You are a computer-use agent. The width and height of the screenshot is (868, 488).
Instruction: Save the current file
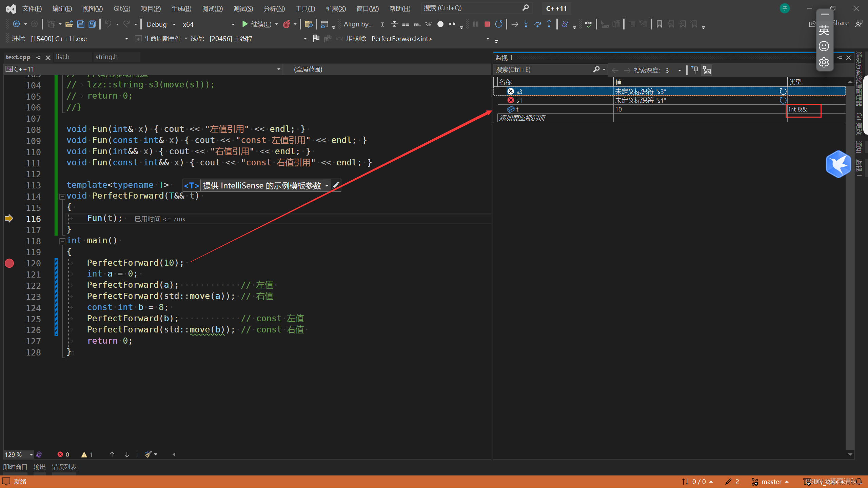pyautogui.click(x=80, y=24)
